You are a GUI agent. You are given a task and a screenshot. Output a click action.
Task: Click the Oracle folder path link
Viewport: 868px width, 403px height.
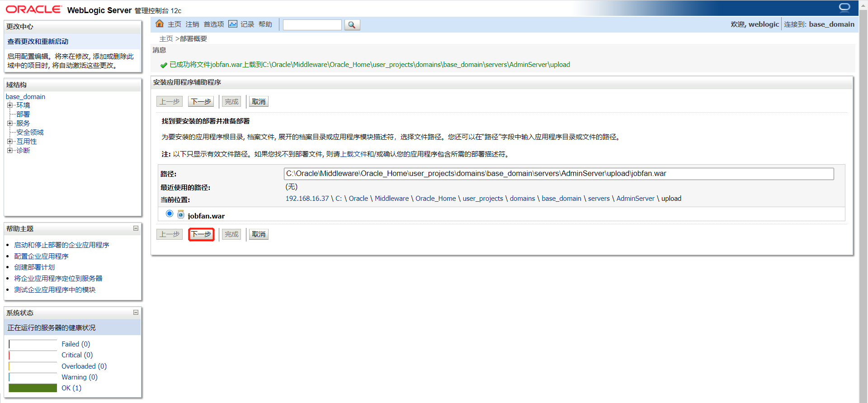pyautogui.click(x=359, y=199)
